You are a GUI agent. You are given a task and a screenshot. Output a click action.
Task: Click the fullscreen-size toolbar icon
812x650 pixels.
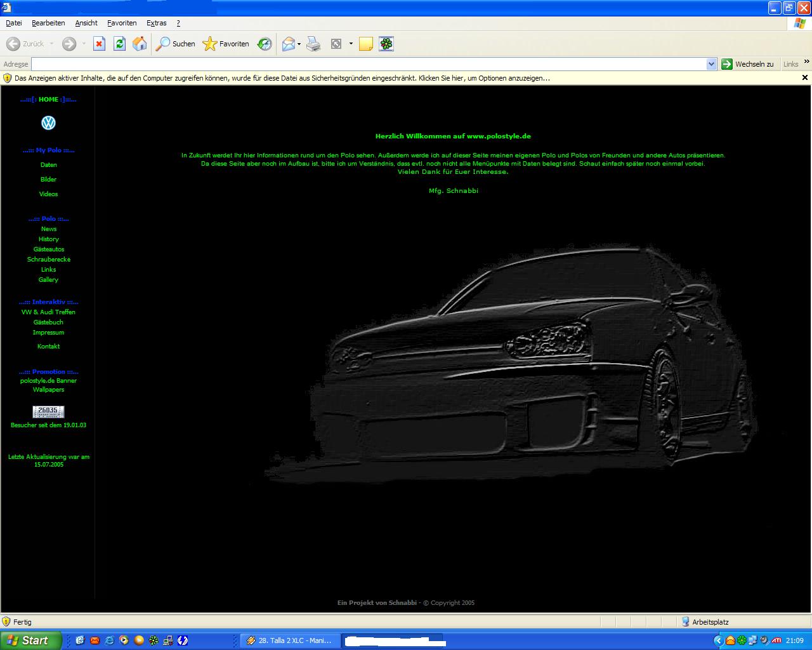(x=336, y=44)
